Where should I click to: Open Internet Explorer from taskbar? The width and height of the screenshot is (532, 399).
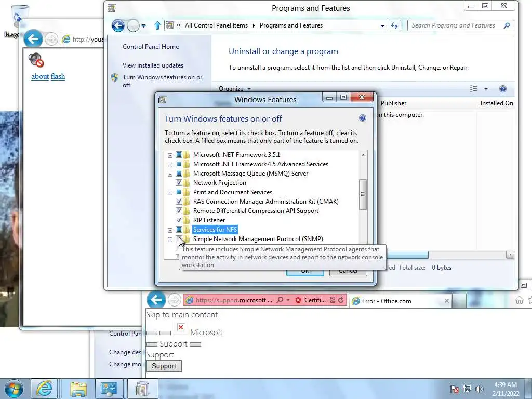coord(44,389)
